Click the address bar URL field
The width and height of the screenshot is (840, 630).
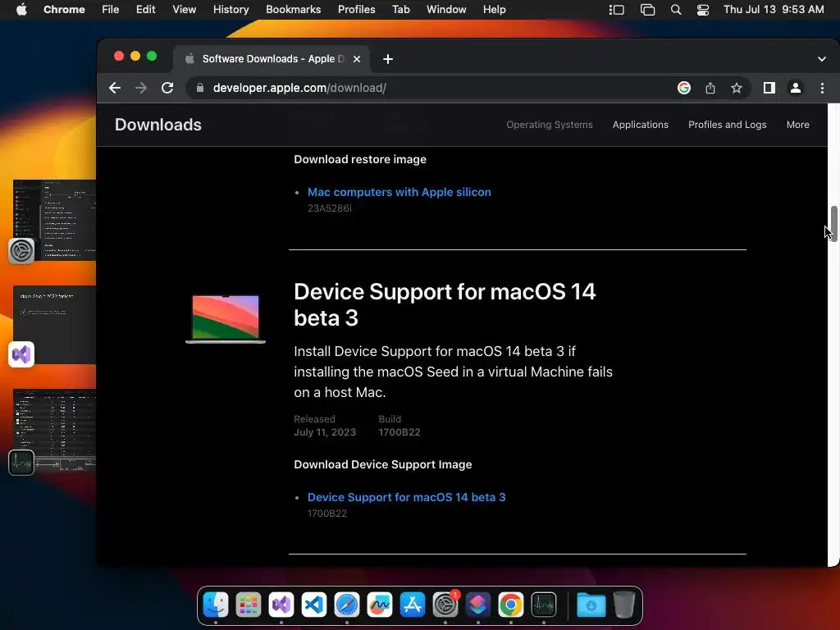[428, 88]
